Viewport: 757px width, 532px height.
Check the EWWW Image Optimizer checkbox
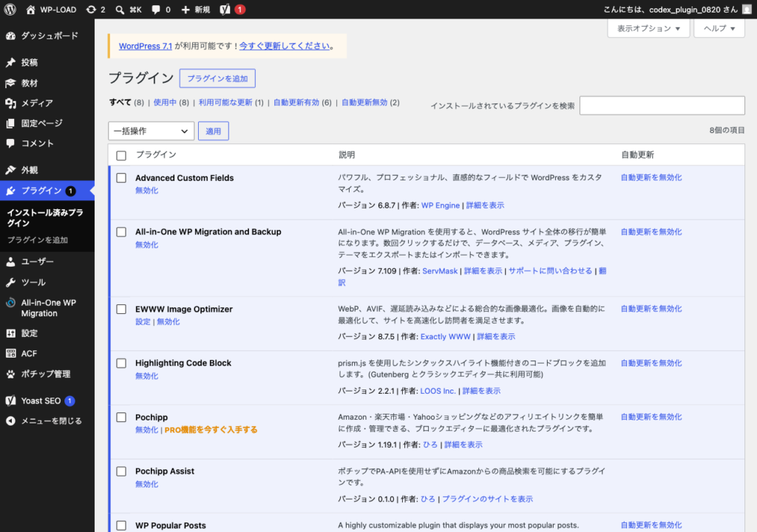pyautogui.click(x=121, y=309)
